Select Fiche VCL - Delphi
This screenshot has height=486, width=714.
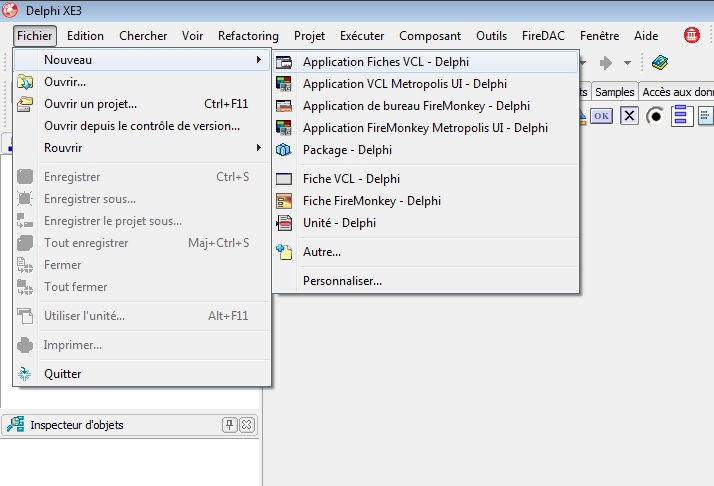[426, 179]
